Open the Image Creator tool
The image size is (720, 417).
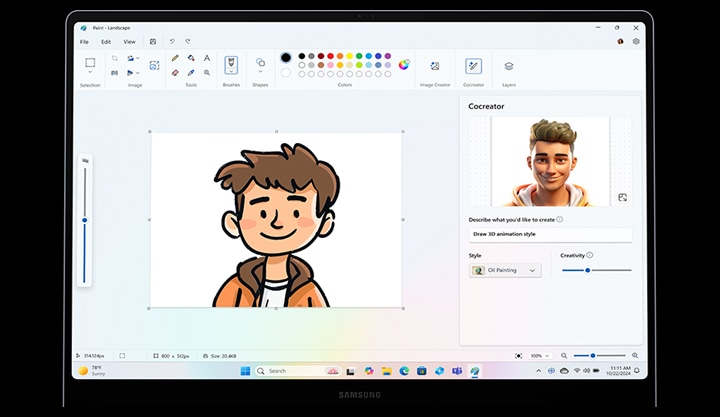tap(435, 66)
